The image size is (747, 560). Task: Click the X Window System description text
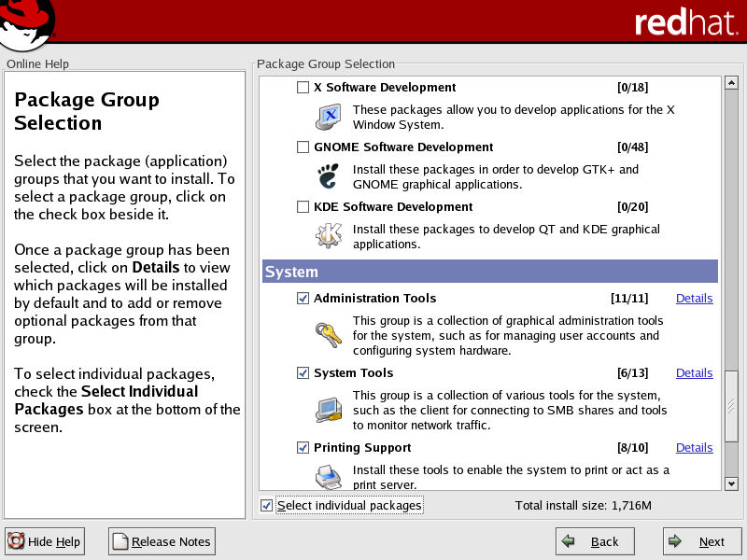point(514,118)
